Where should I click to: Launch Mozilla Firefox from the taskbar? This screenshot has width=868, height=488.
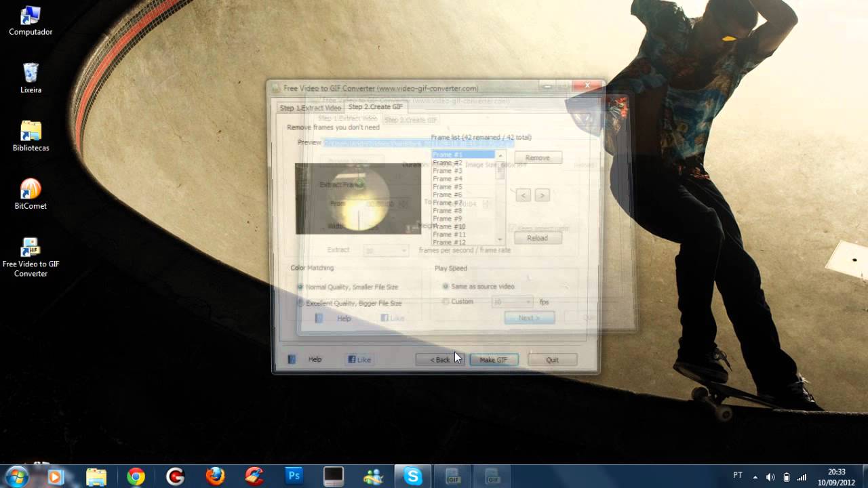(215, 476)
